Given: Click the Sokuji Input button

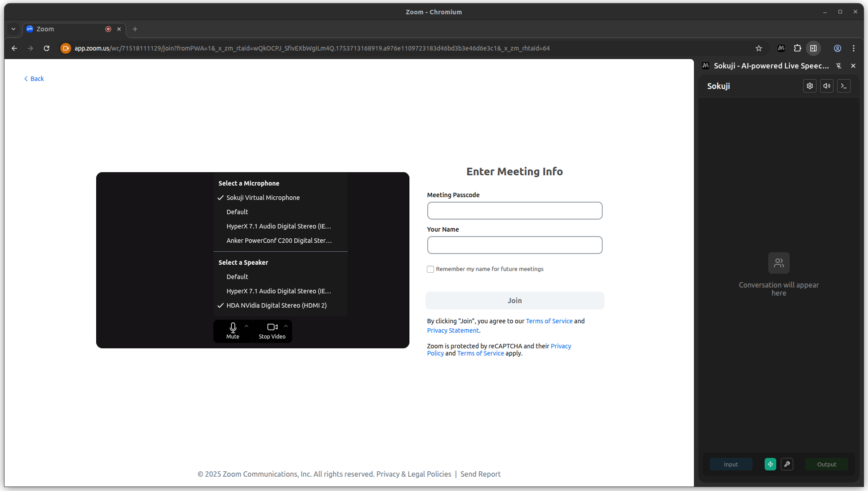Looking at the screenshot, I should pyautogui.click(x=731, y=464).
